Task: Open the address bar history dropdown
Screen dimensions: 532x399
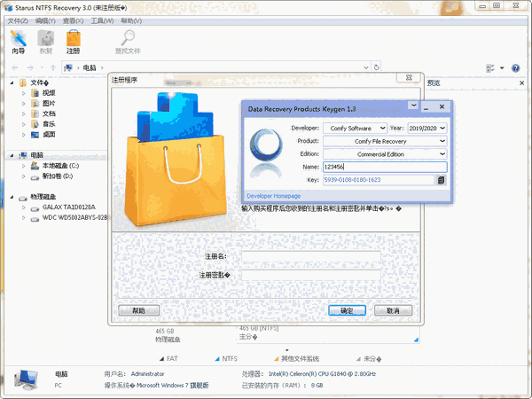Action: click(366, 67)
